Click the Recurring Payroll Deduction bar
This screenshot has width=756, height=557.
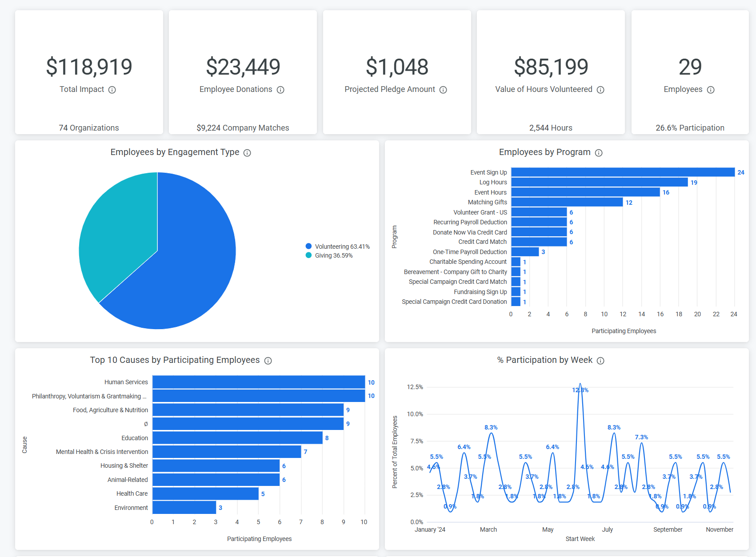coord(539,222)
